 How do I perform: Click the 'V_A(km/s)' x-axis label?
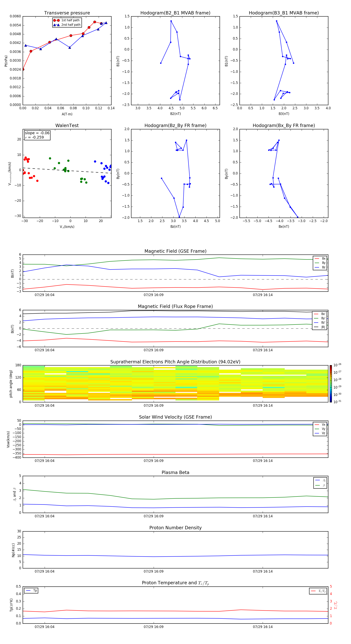click(x=67, y=227)
